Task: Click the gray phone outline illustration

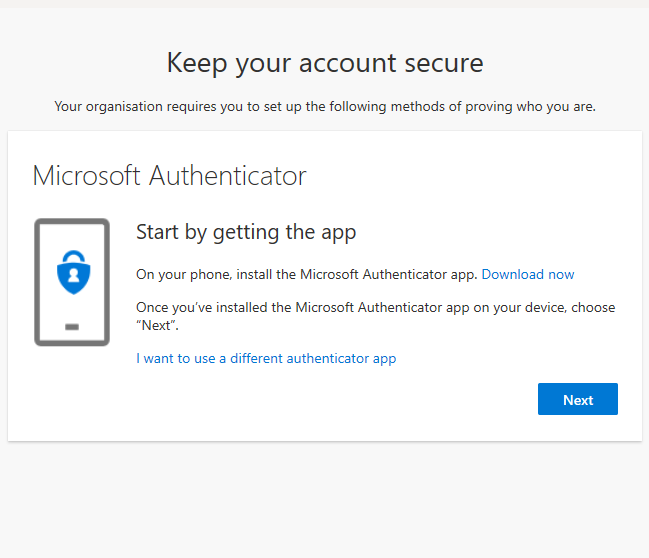Action: [72, 282]
